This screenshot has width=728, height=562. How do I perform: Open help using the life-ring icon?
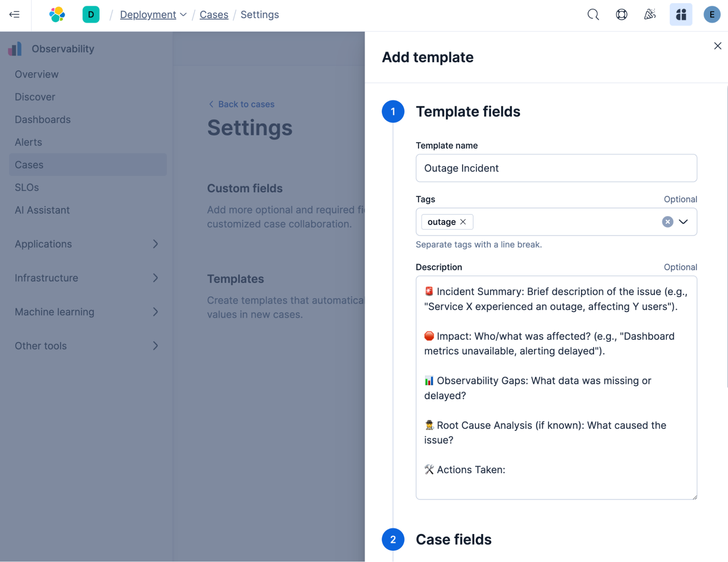(621, 15)
